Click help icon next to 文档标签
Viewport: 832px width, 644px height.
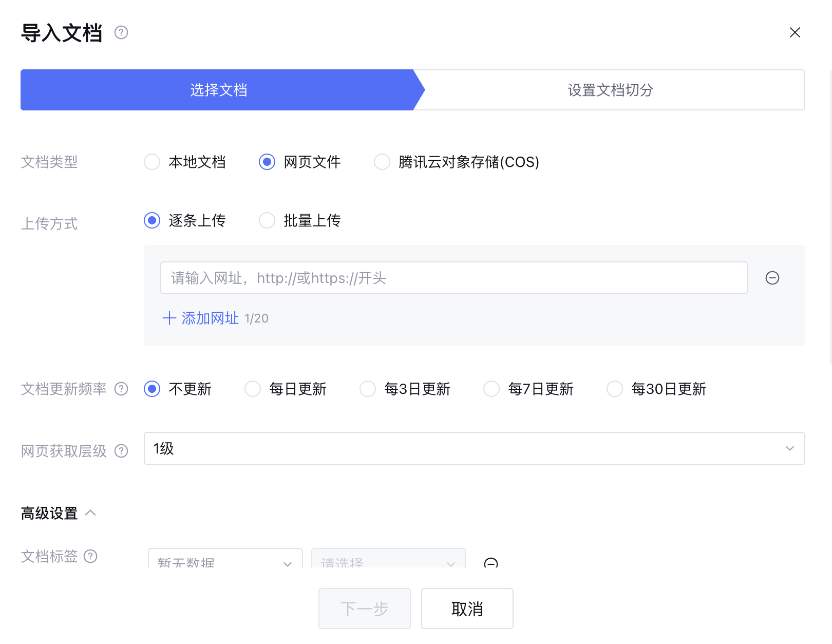coord(90,556)
